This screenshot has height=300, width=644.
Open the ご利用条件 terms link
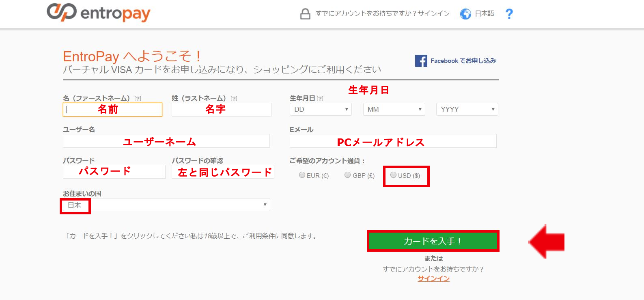[x=259, y=236]
